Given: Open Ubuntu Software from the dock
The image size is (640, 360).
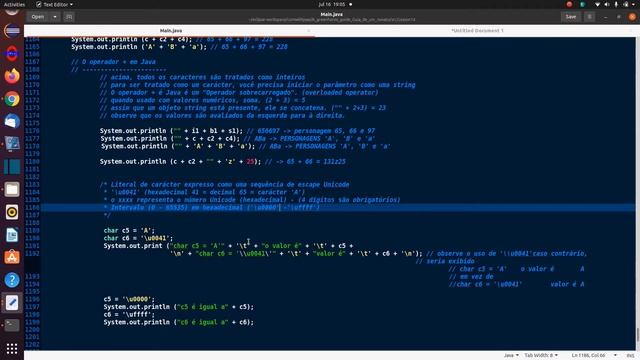Looking at the screenshot, I should point(12,257).
